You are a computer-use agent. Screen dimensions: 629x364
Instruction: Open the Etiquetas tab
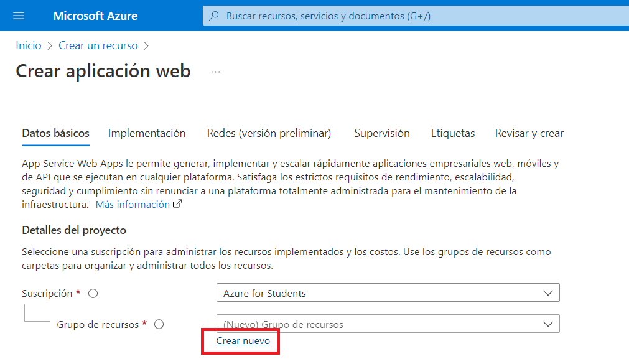[x=453, y=133]
